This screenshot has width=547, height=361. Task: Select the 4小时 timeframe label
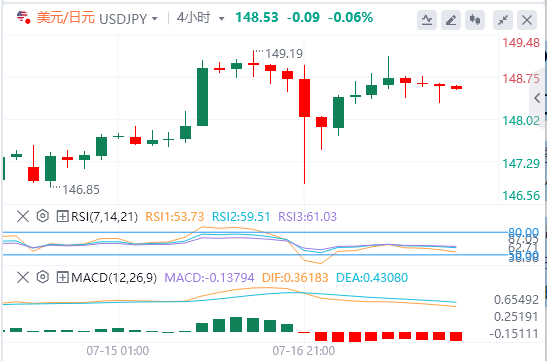tap(194, 18)
